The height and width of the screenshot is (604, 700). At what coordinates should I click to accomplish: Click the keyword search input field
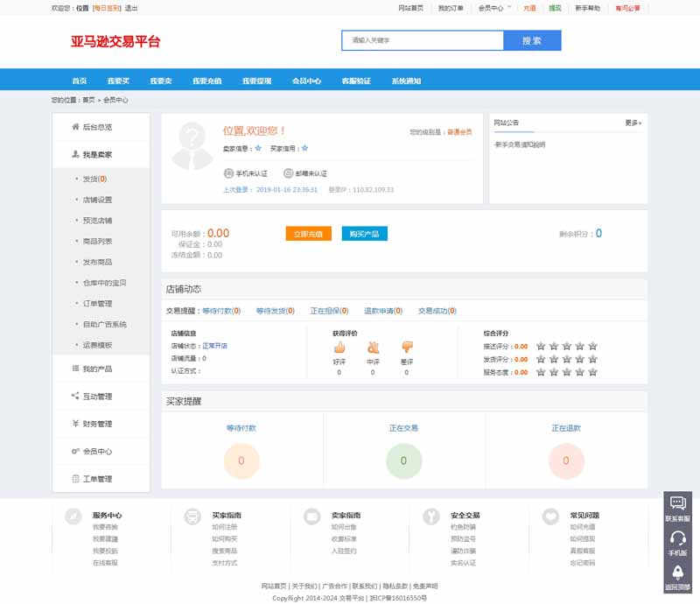[423, 40]
